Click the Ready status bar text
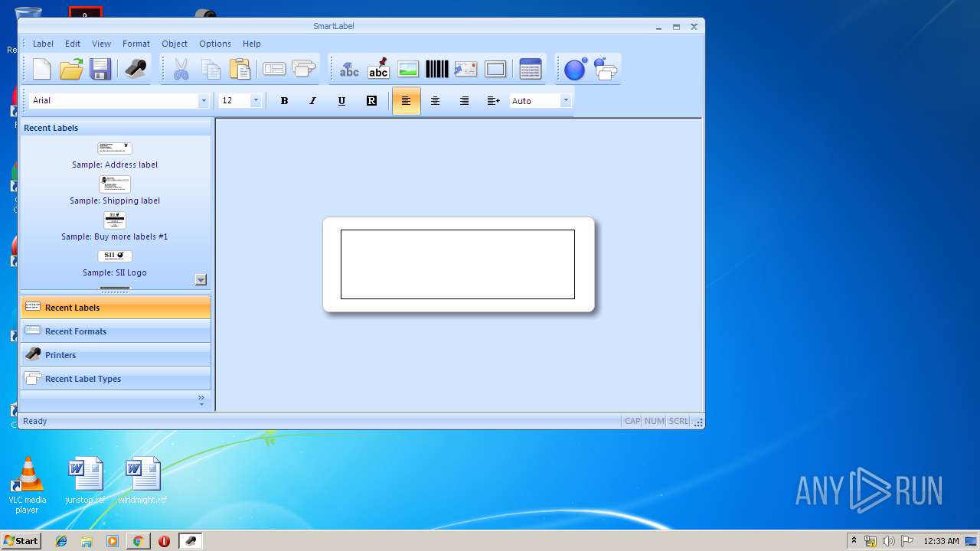This screenshot has height=551, width=980. [35, 421]
